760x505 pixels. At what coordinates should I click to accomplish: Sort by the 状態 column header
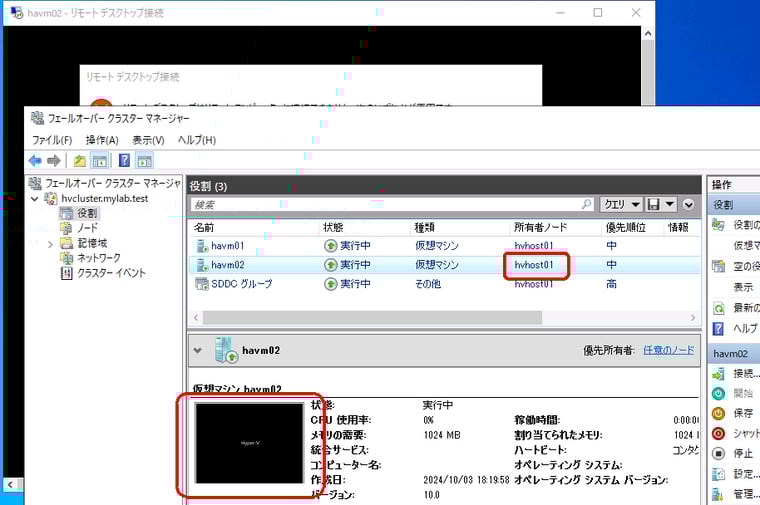tap(332, 227)
